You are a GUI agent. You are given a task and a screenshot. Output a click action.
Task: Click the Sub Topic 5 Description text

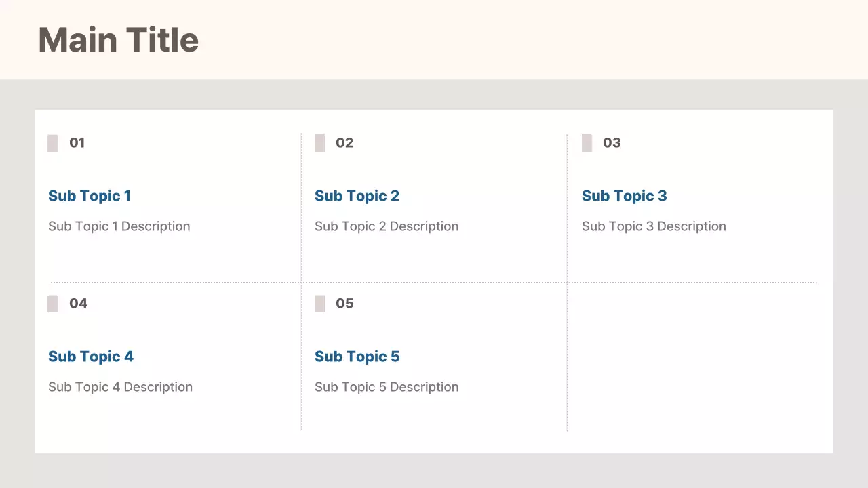point(387,387)
